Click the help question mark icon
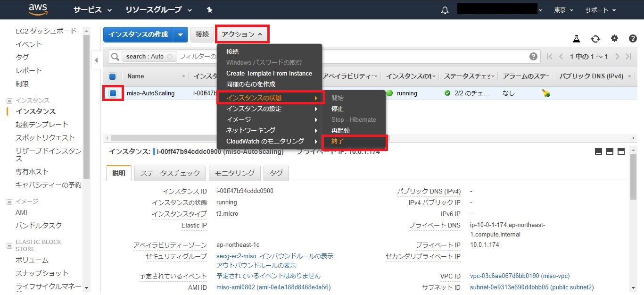The height and width of the screenshot is (295, 644). coord(633,39)
